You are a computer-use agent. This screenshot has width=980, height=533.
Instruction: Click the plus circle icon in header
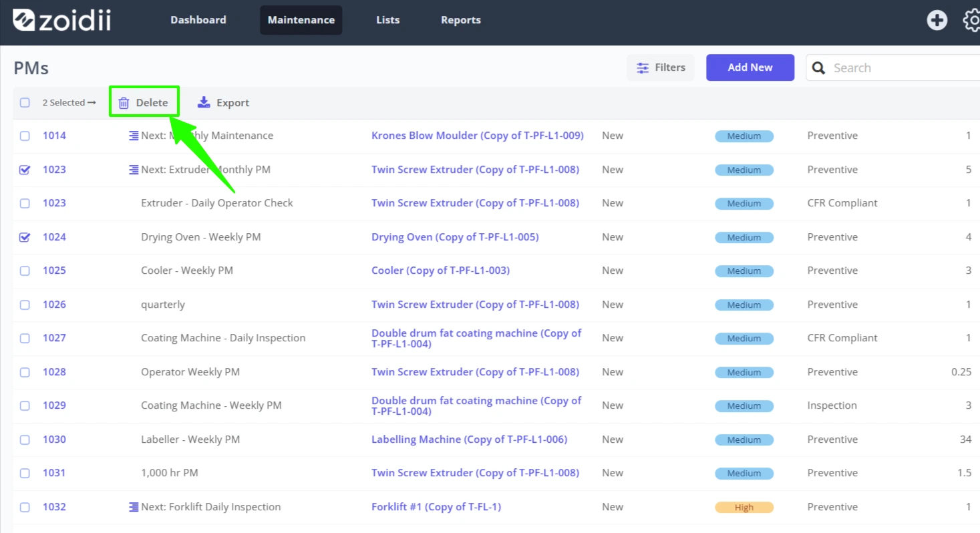click(937, 20)
